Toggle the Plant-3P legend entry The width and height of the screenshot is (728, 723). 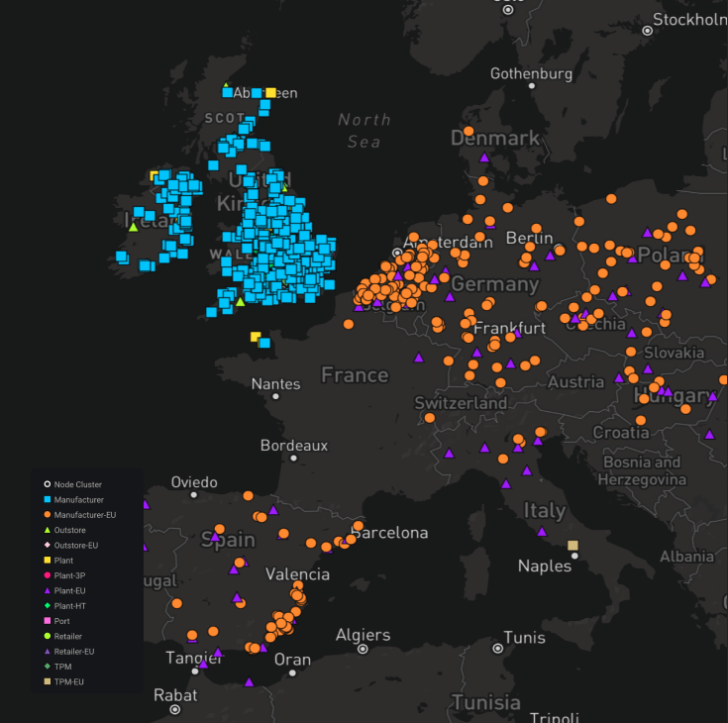coord(69,575)
